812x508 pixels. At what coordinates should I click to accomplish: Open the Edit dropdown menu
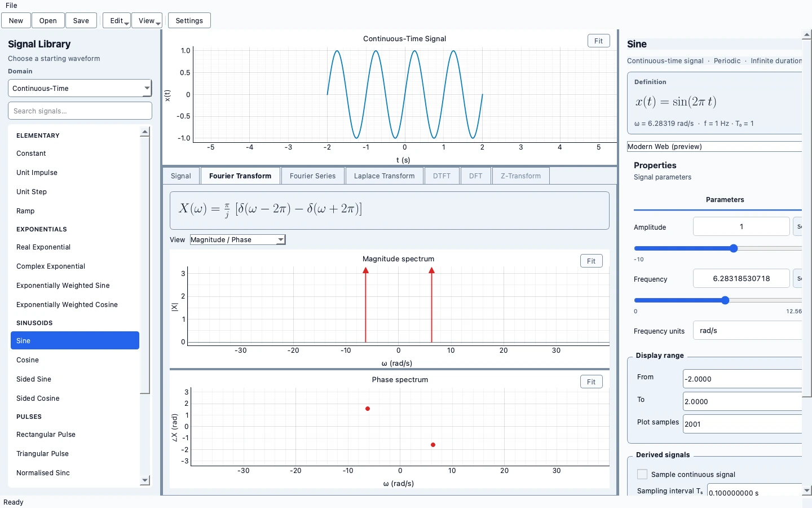pyautogui.click(x=117, y=21)
